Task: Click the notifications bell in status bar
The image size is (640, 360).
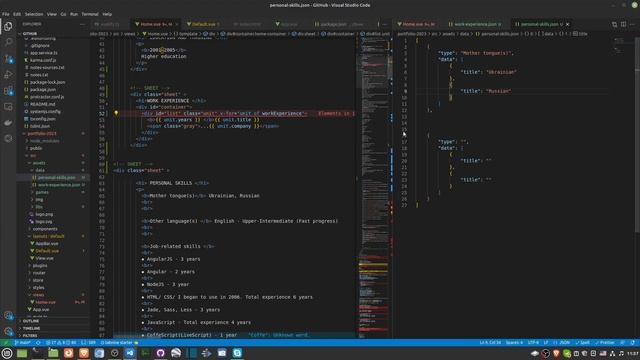Action: pos(633,342)
